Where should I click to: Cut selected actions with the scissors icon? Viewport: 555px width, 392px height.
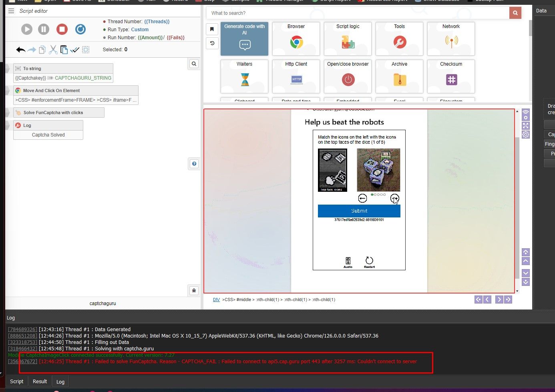pos(53,49)
